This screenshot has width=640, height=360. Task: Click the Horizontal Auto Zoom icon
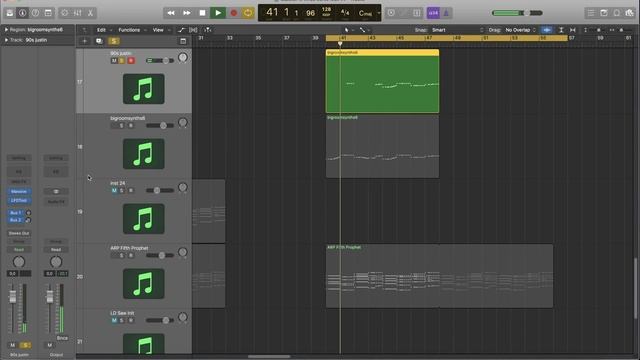[x=573, y=30]
